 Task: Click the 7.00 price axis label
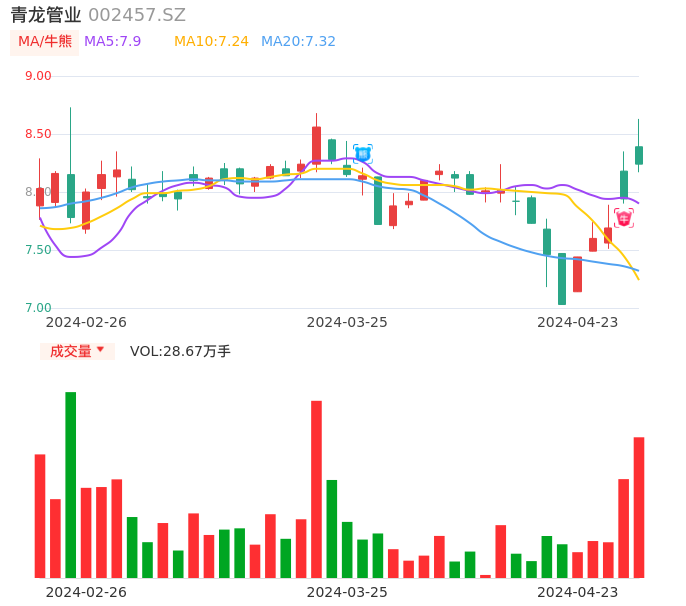pyautogui.click(x=38, y=308)
